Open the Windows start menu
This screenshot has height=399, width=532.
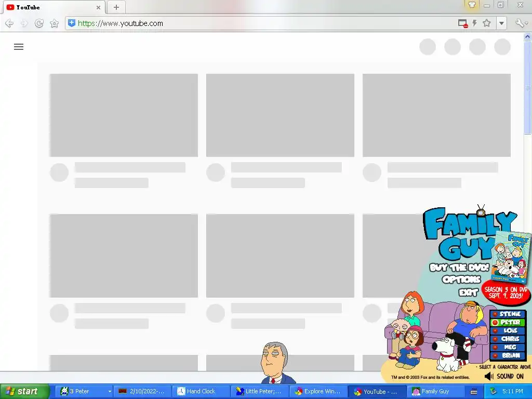coord(24,392)
